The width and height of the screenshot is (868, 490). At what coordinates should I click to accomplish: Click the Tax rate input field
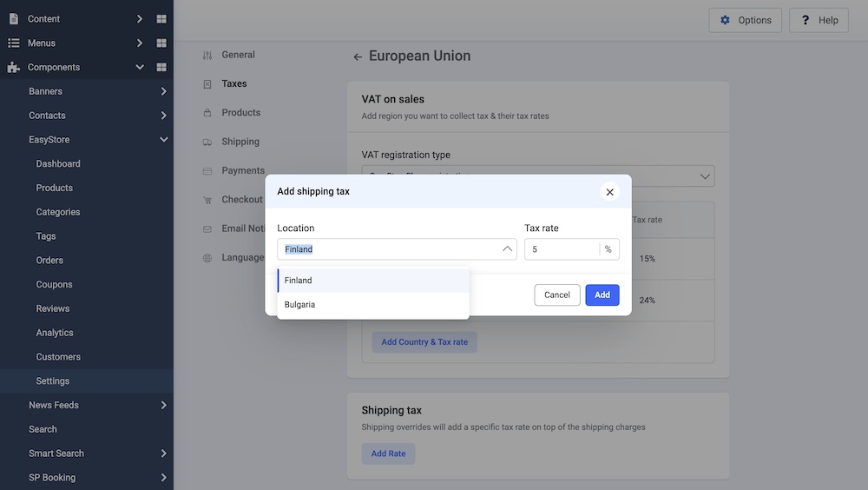pyautogui.click(x=562, y=249)
